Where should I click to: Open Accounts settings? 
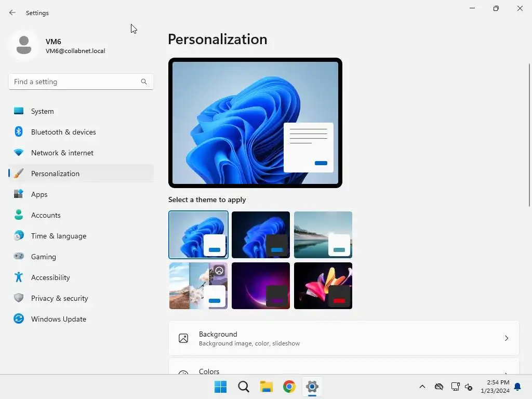(x=81, y=215)
